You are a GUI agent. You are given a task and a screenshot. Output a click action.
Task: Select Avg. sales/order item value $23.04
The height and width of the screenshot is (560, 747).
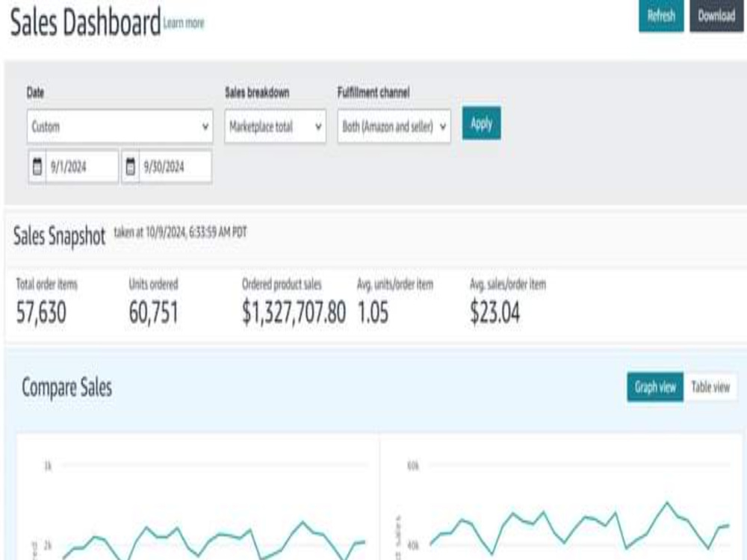[495, 313]
